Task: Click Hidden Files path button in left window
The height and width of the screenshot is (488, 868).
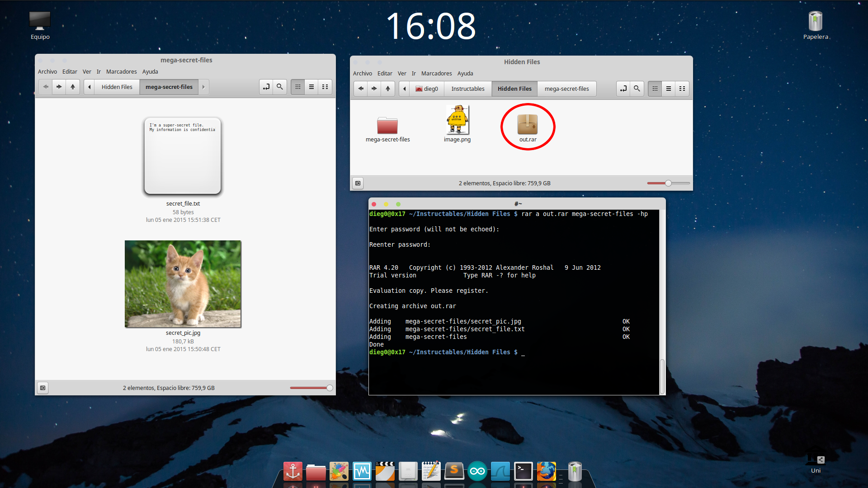Action: [x=117, y=87]
